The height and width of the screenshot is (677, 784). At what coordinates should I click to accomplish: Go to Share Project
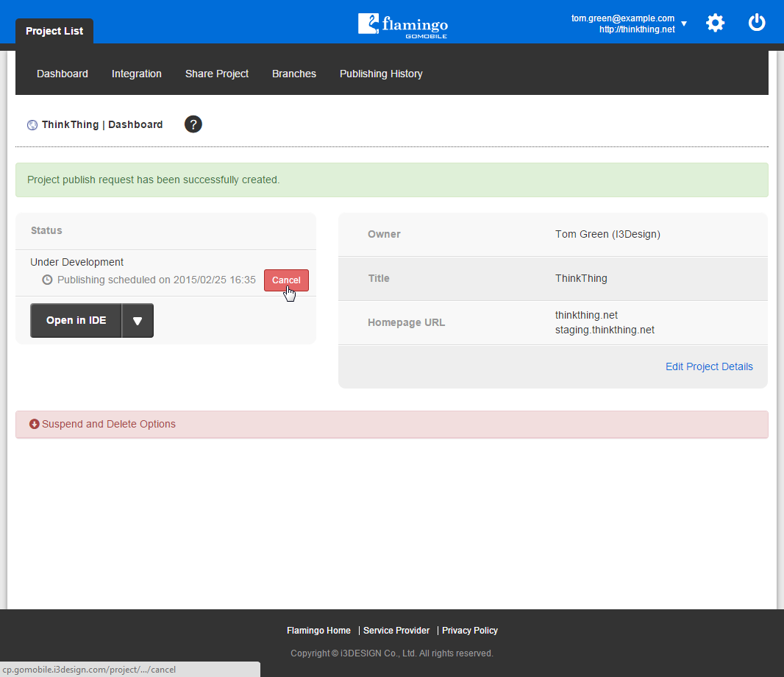(217, 74)
